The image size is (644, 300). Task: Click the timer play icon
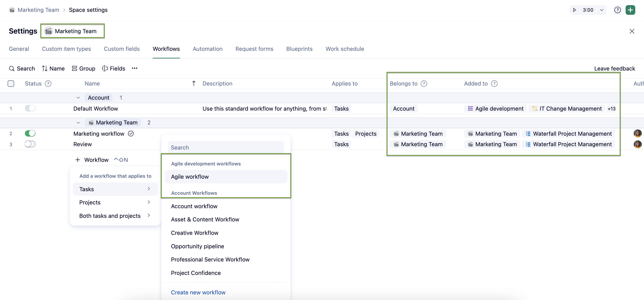tap(574, 10)
